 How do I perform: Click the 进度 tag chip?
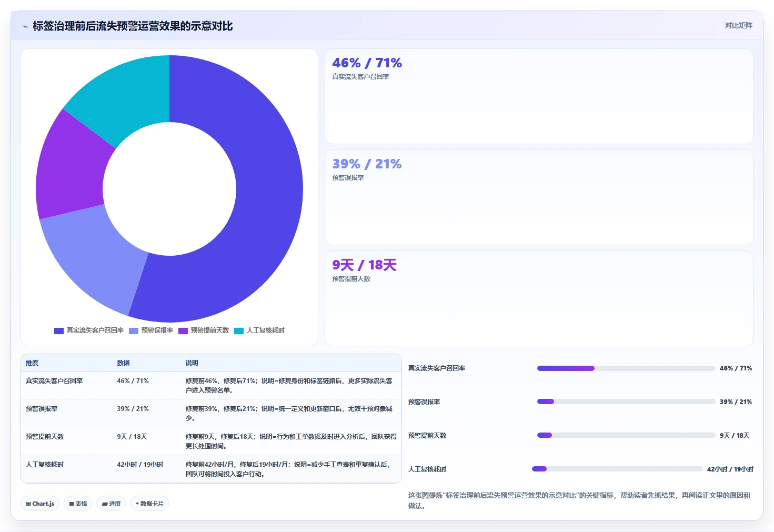[111, 504]
